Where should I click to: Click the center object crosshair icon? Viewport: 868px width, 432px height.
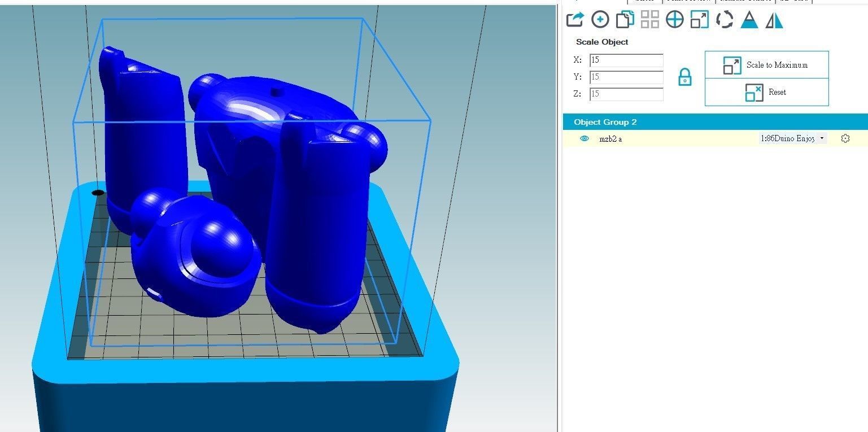(675, 20)
